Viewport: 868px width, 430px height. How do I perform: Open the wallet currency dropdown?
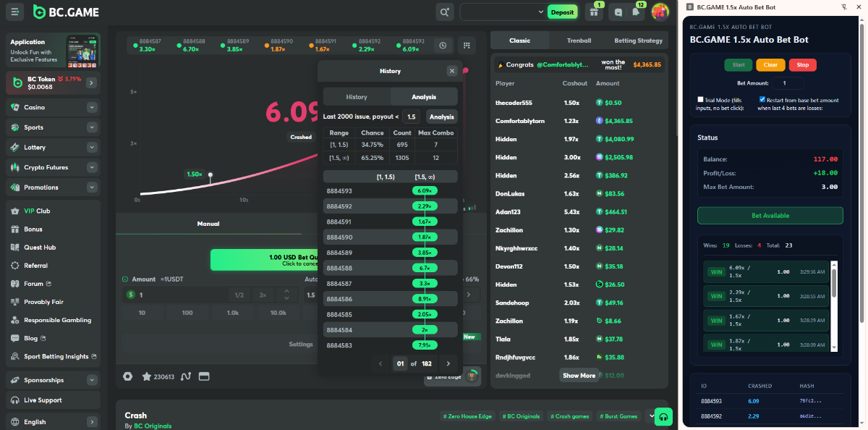[x=540, y=12]
